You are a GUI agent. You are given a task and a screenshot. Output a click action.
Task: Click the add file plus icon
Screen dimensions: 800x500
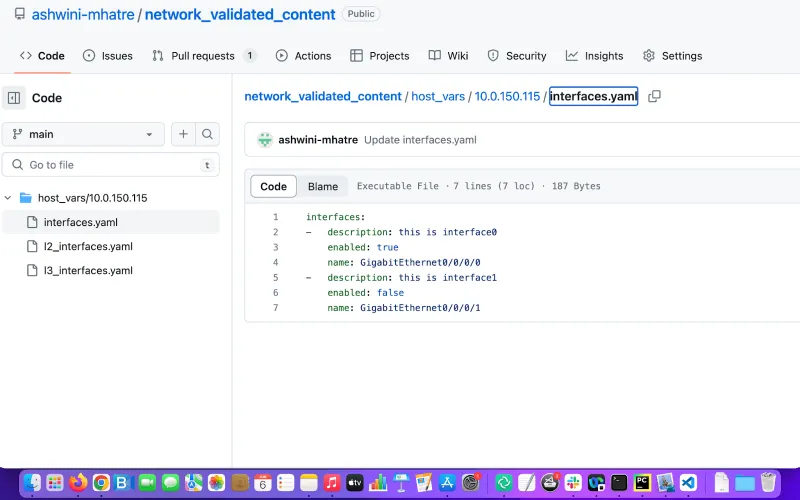point(183,134)
